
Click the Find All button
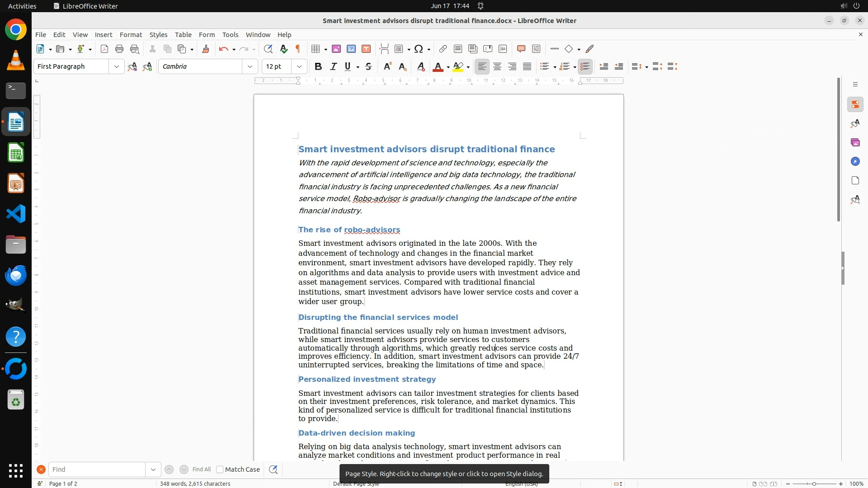pos(201,469)
